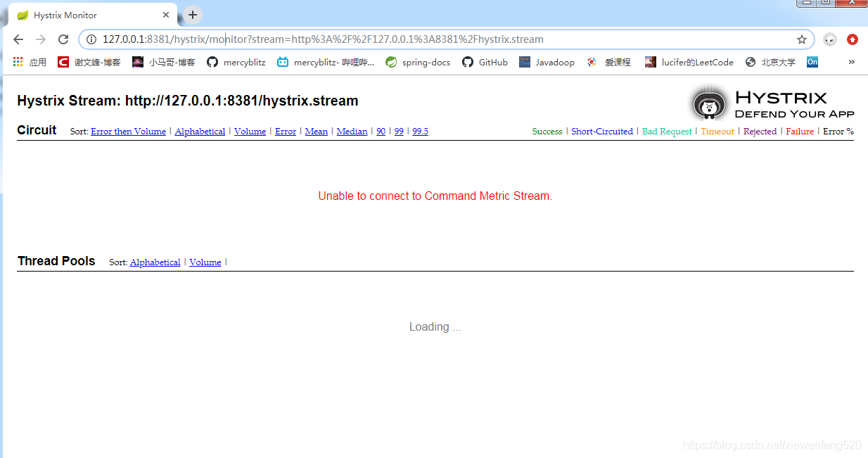This screenshot has height=458, width=868.
Task: Open the 北京大学 bookmark
Action: (770, 62)
